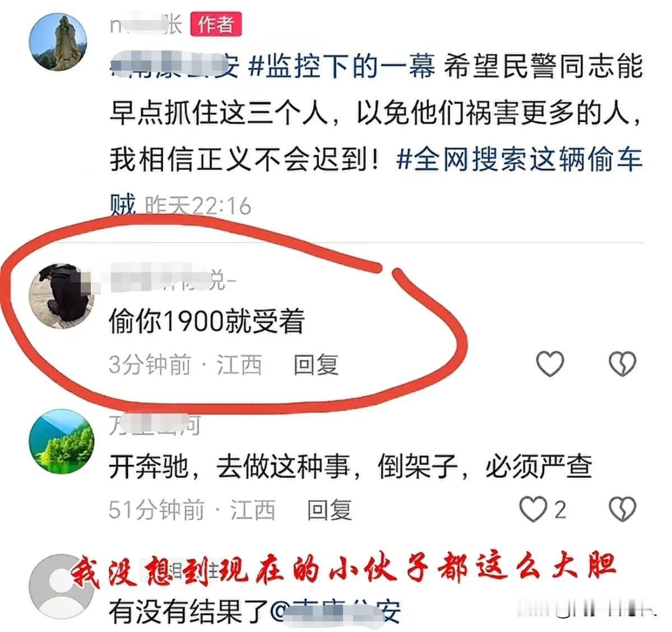Open avatar of the '偷你1900就受着' commenter

(61, 296)
